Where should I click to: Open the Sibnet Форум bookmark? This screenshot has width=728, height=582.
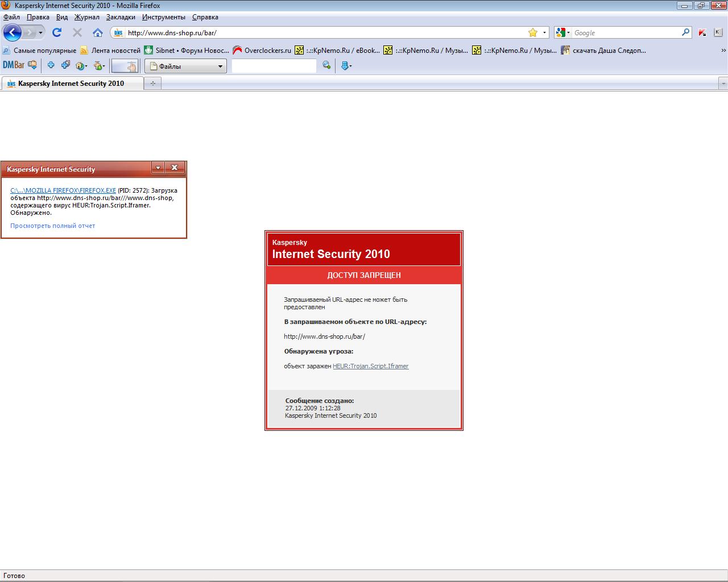187,51
